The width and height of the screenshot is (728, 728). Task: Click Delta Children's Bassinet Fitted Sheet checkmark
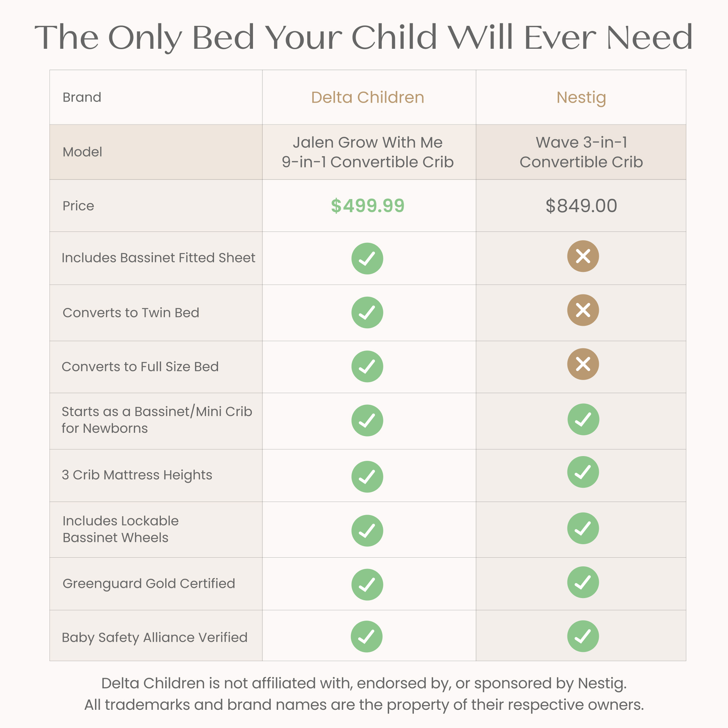click(367, 258)
